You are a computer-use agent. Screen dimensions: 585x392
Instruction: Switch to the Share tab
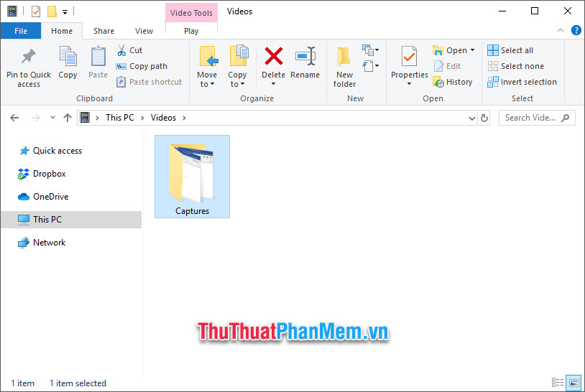click(103, 31)
